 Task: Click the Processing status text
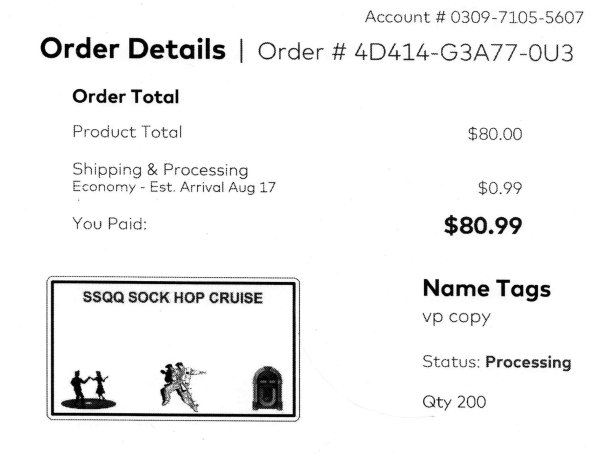point(528,362)
